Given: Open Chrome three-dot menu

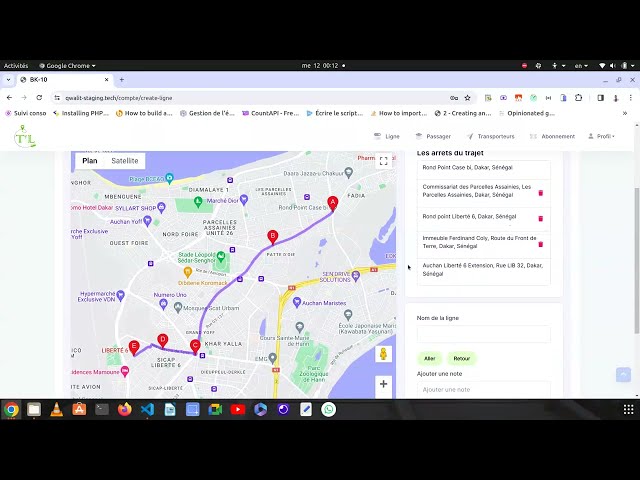Looking at the screenshot, I should tap(631, 98).
